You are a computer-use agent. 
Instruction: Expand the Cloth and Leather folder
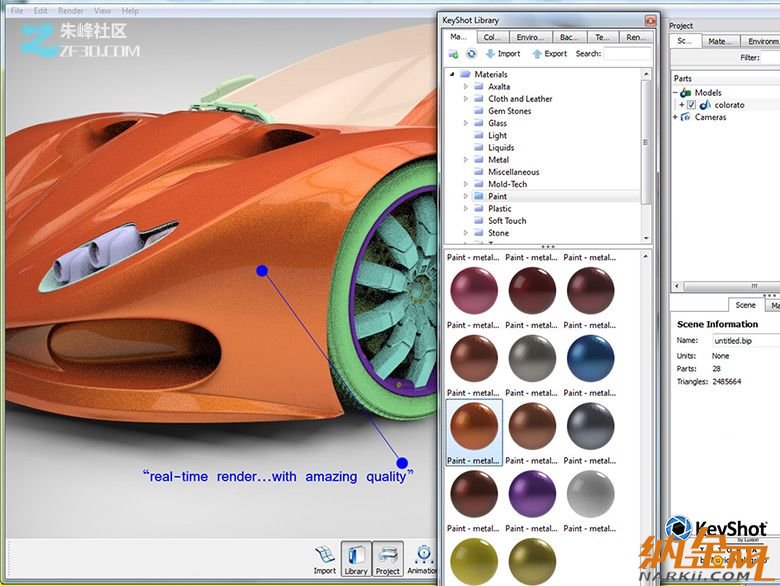466,98
